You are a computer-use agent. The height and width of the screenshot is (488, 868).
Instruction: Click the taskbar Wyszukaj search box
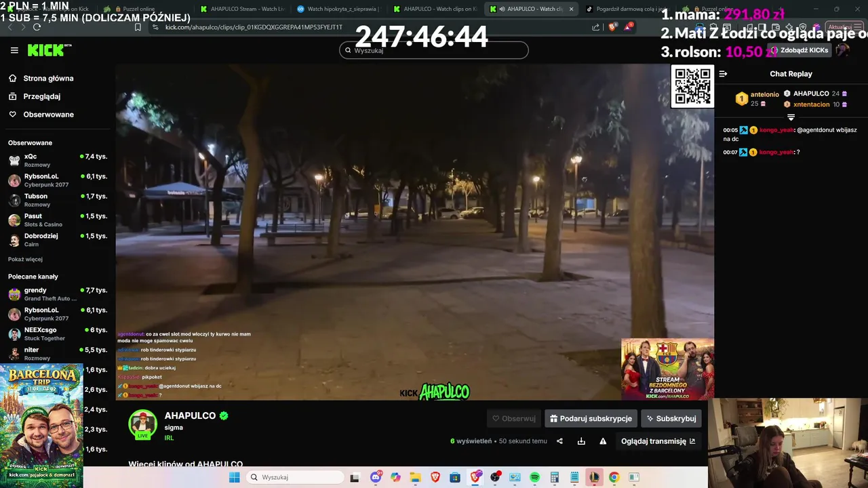click(294, 477)
